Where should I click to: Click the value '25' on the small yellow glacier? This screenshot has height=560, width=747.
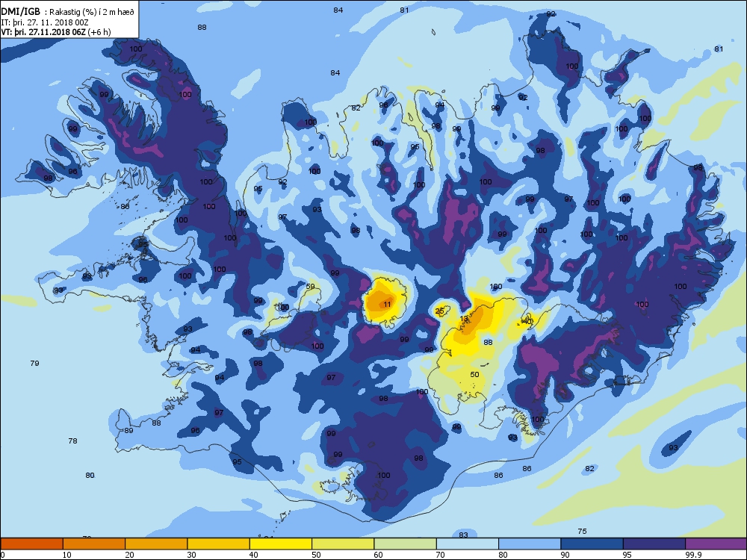pos(440,311)
